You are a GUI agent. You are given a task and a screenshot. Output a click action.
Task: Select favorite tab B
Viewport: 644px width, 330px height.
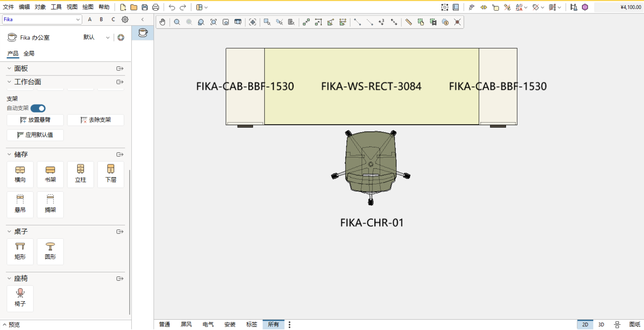[x=101, y=19]
